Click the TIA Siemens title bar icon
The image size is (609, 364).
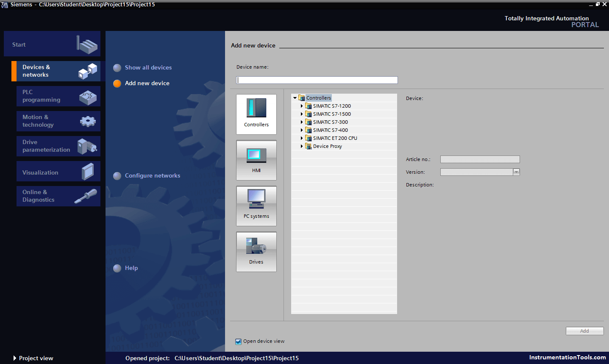pos(5,4)
